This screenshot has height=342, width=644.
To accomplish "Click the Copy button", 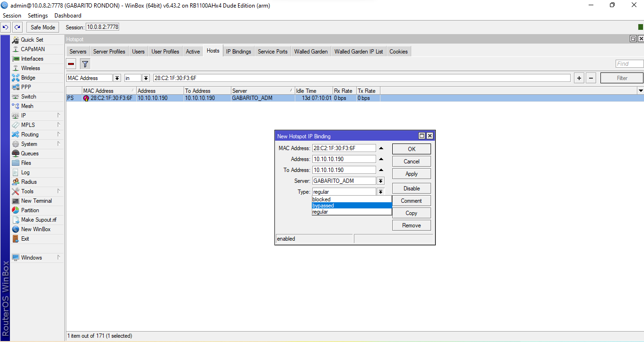I will coord(412,213).
